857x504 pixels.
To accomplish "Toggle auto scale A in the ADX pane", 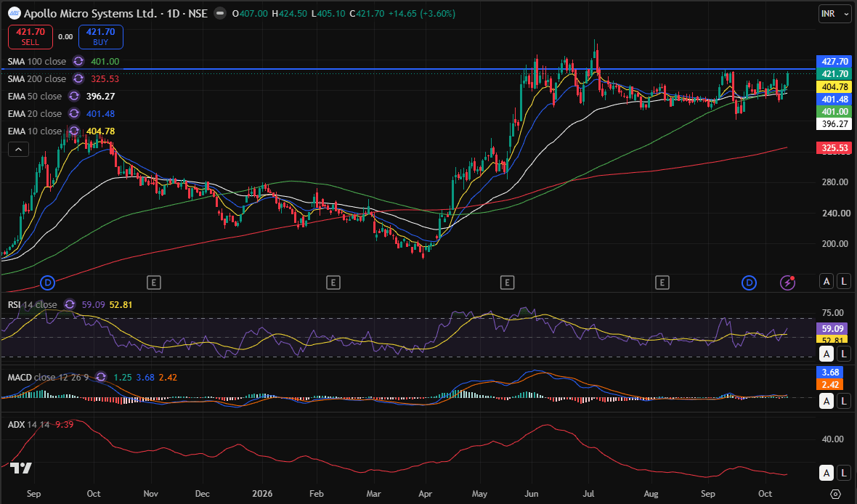I will pyautogui.click(x=826, y=473).
